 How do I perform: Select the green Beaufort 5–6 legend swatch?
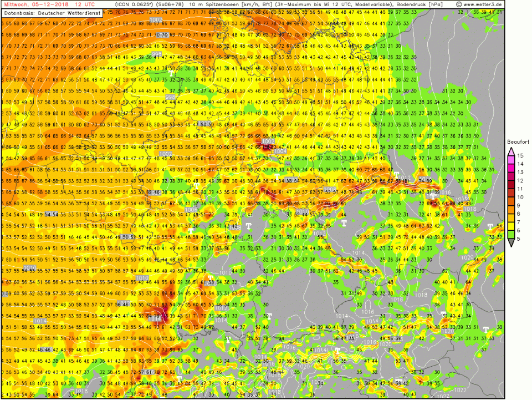point(511,235)
